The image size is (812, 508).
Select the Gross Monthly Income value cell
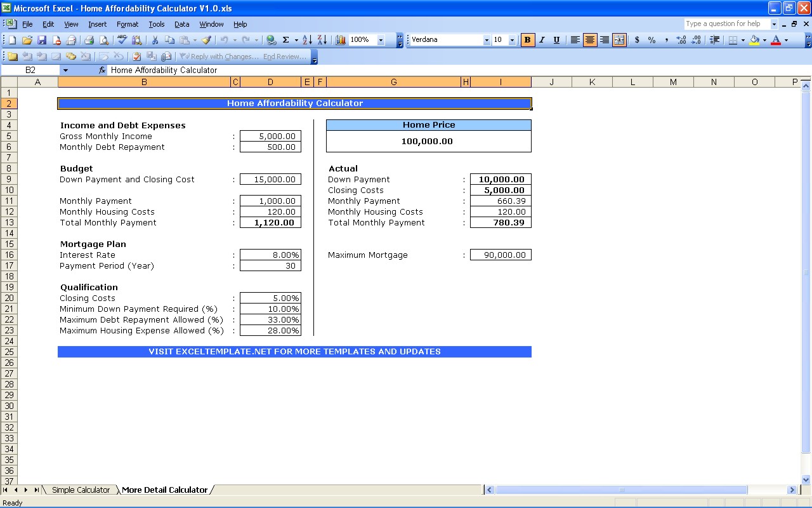click(x=270, y=136)
